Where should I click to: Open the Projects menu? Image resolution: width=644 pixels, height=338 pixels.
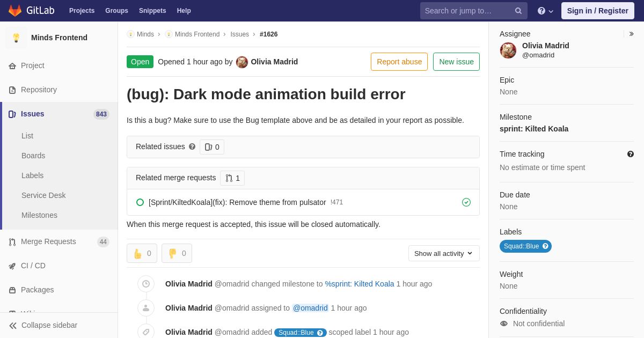click(82, 11)
